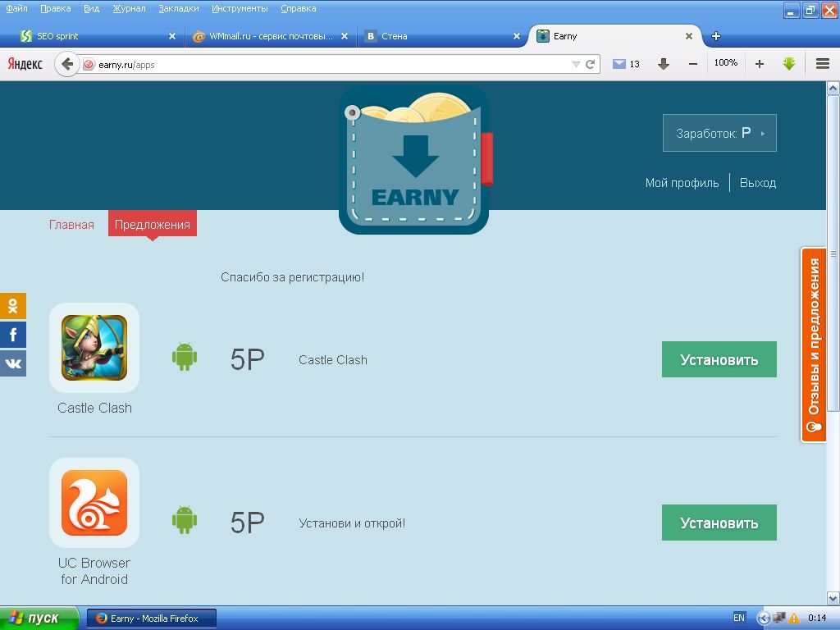Screen dimensions: 840x630
Task: Log out with the Выход link
Action: pyautogui.click(x=758, y=183)
